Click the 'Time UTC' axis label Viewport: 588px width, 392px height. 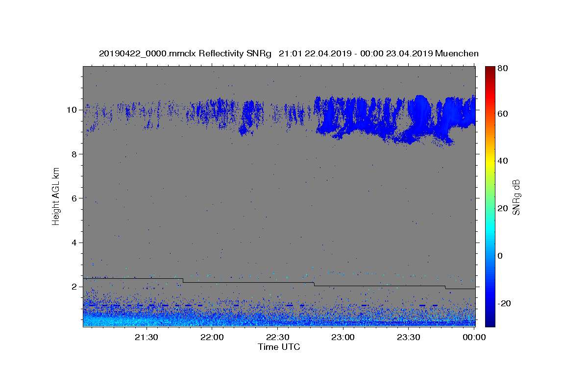[279, 347]
